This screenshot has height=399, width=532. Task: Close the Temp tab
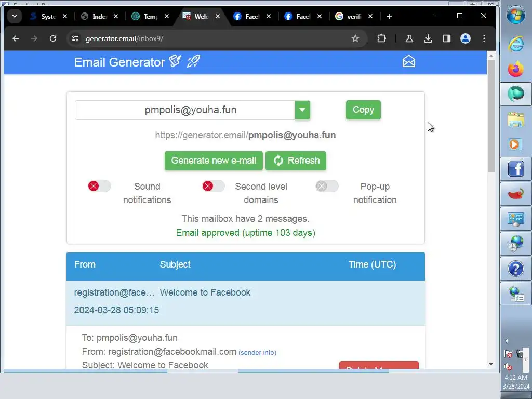[x=167, y=16]
